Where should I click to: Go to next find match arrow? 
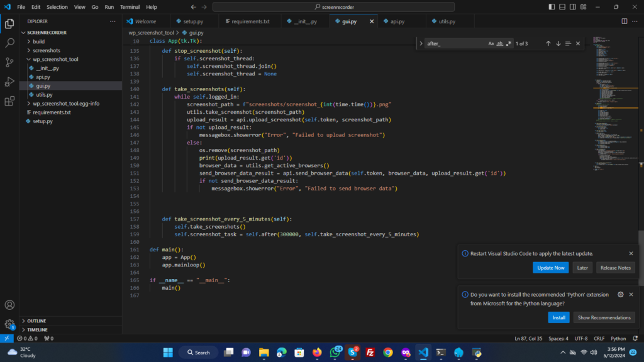(x=558, y=43)
